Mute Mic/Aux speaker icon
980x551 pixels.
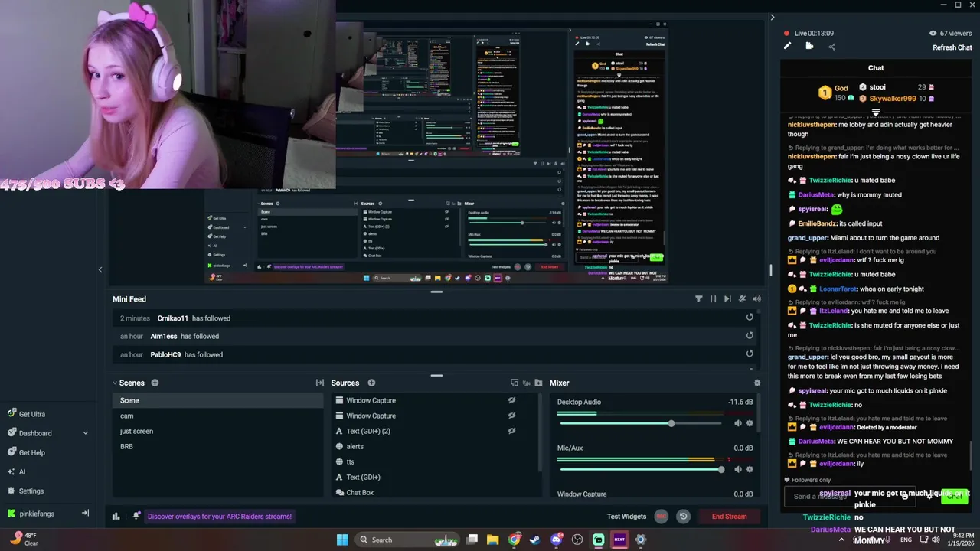tap(738, 469)
